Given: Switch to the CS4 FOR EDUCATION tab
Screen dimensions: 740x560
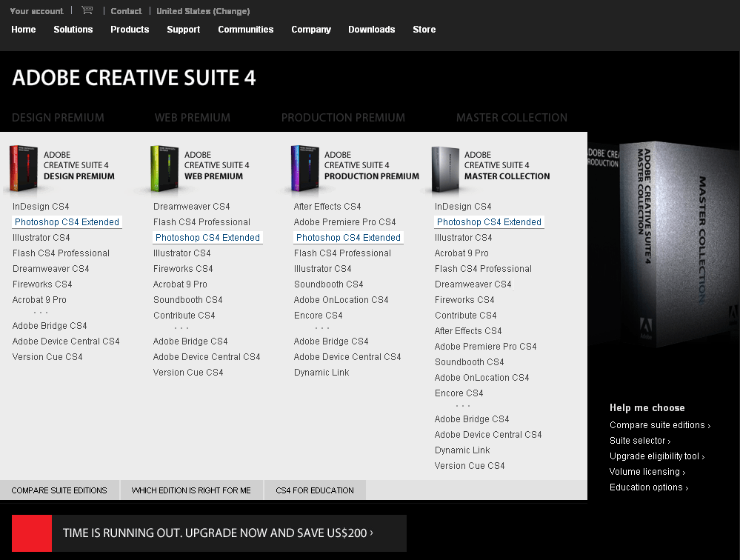Looking at the screenshot, I should [315, 490].
